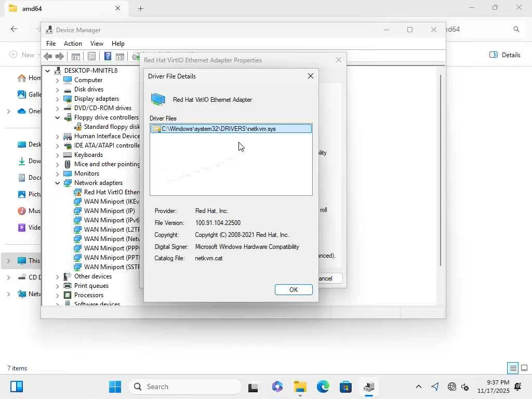The image size is (532, 399).
Task: Expand the Other devices category
Action: click(57, 276)
